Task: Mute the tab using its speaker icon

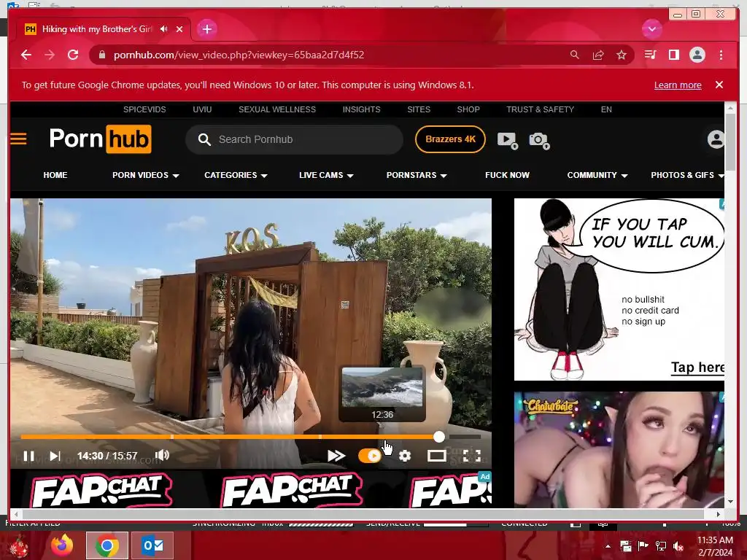Action: pos(164,29)
